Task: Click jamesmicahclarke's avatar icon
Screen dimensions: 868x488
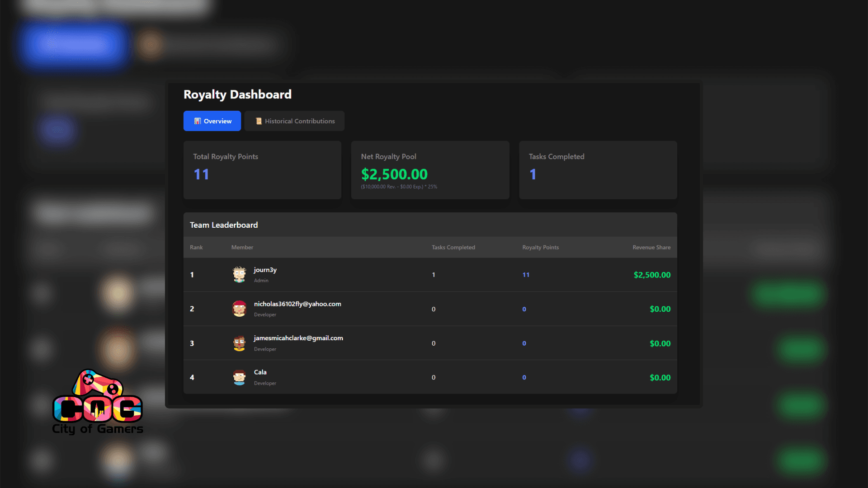Action: [x=239, y=343]
